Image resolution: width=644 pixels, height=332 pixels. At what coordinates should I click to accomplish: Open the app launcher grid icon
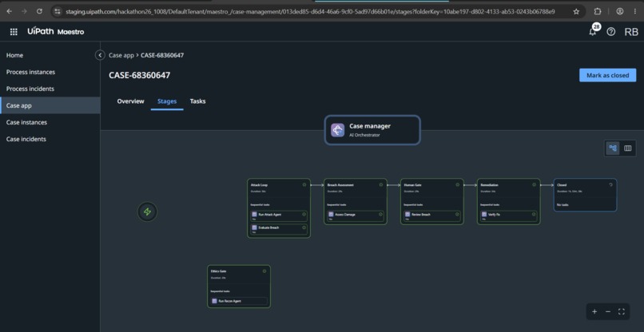pos(14,32)
